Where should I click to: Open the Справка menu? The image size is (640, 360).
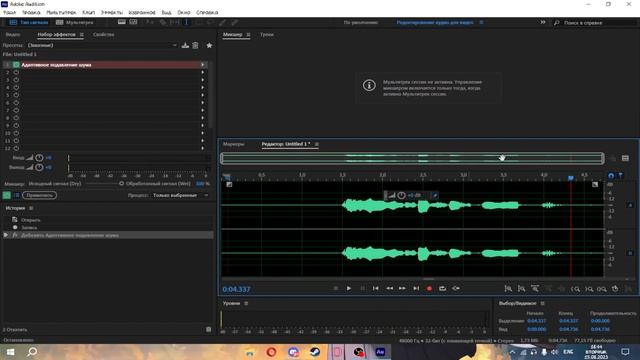coord(207,12)
